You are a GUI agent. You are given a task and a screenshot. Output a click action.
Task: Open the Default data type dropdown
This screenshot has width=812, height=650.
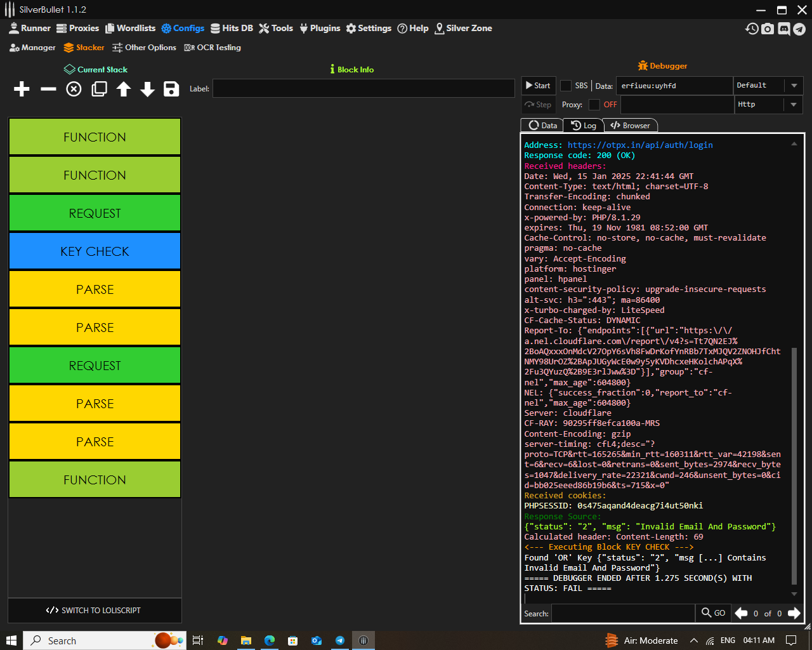point(768,86)
